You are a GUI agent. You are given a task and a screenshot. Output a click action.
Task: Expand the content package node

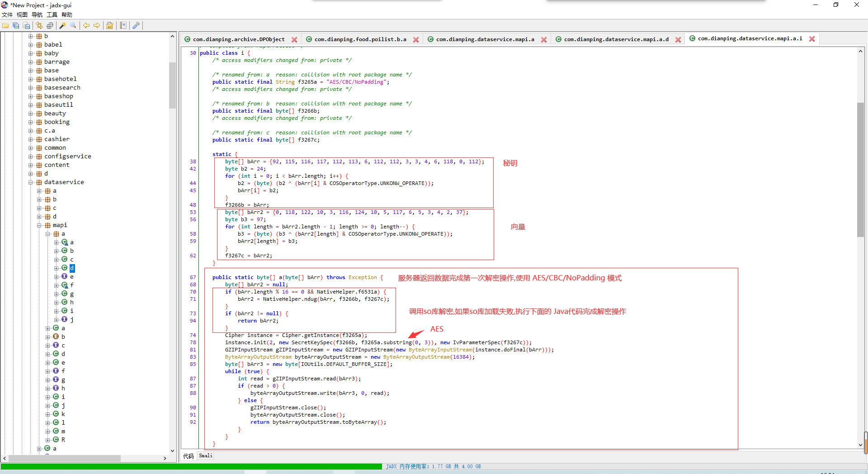tap(31, 165)
